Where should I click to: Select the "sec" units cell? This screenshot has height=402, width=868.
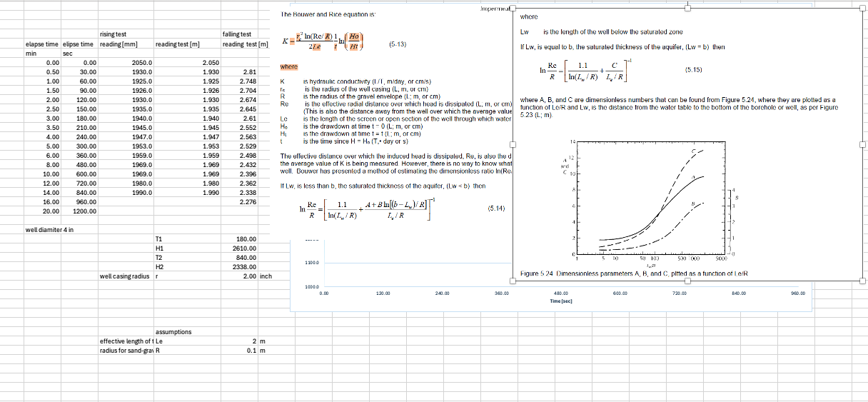click(x=79, y=54)
